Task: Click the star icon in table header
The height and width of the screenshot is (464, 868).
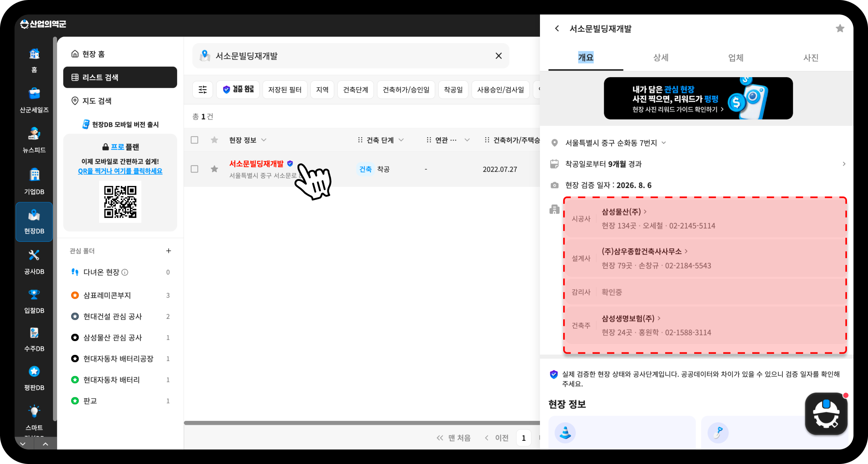Action: pyautogui.click(x=214, y=140)
